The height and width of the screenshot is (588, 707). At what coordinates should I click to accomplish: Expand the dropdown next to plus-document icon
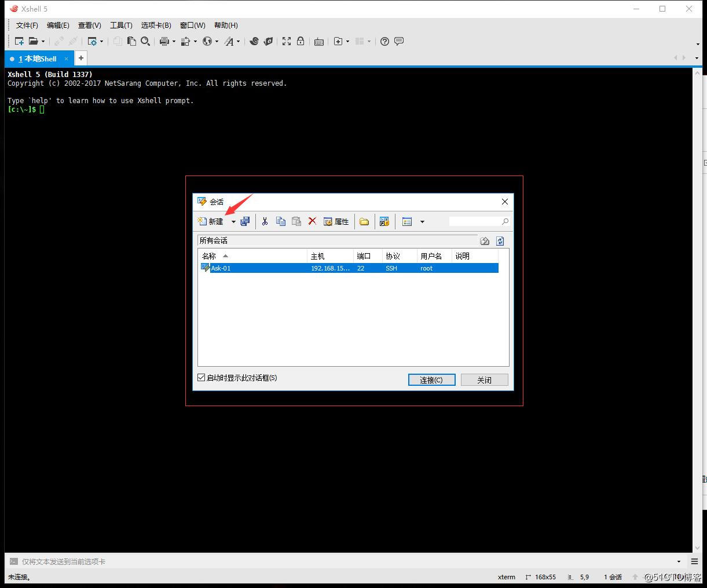(x=347, y=42)
